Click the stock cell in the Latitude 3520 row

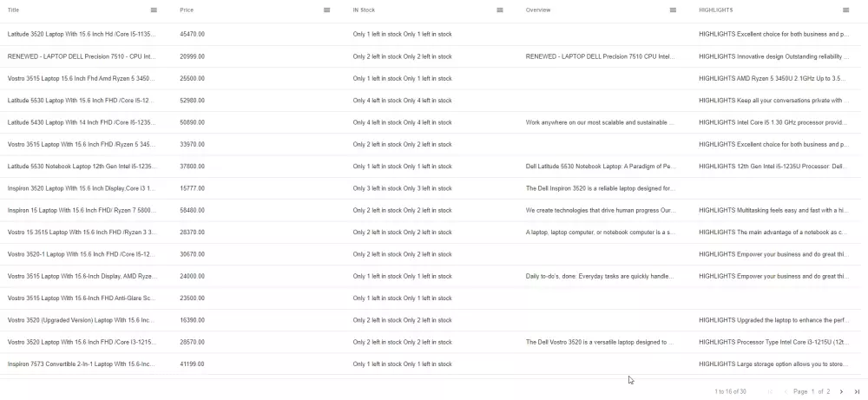(403, 35)
